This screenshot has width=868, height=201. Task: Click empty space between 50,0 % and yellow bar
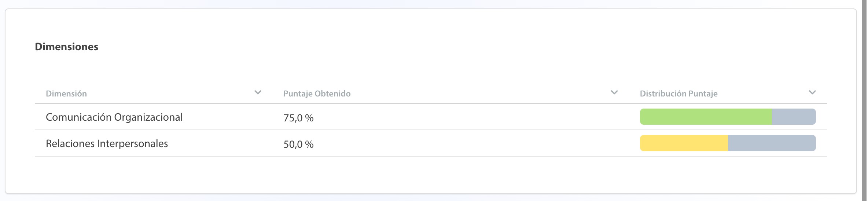tap(477, 143)
